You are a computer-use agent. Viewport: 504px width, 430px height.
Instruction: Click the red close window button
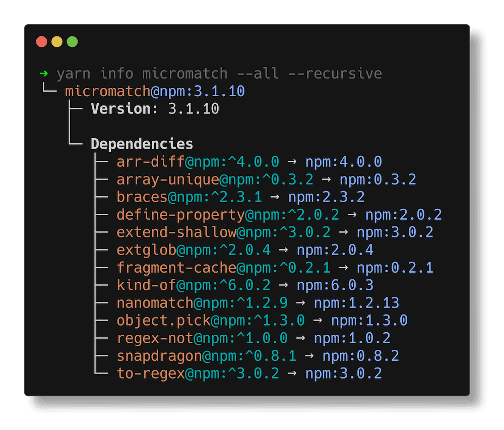(x=42, y=42)
